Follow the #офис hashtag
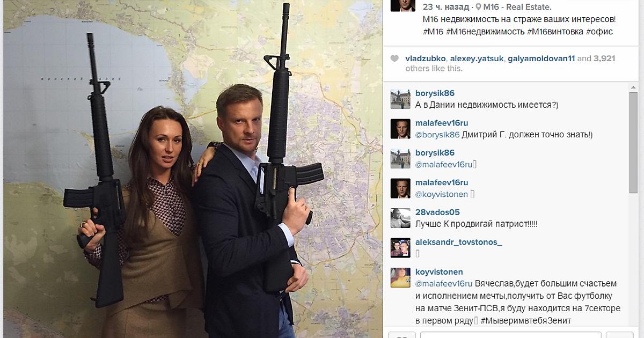 pos(599,32)
